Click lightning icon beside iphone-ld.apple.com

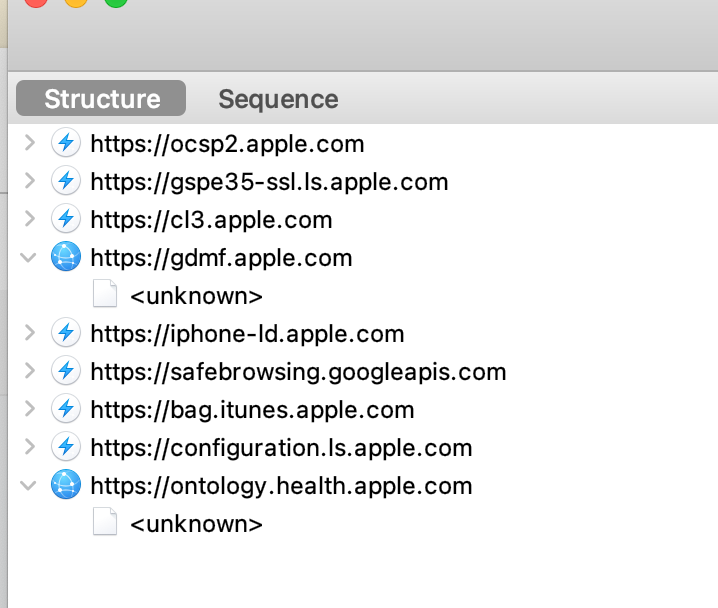click(x=66, y=333)
